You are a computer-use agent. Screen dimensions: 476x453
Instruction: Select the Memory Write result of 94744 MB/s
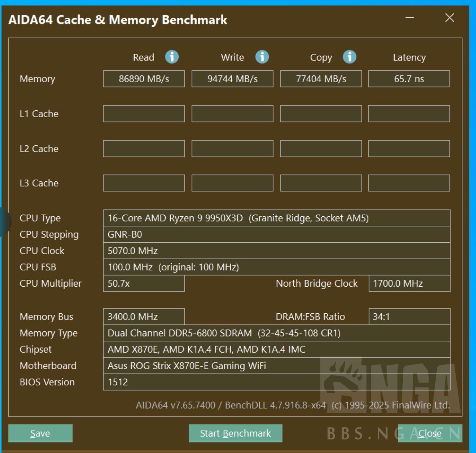(232, 79)
